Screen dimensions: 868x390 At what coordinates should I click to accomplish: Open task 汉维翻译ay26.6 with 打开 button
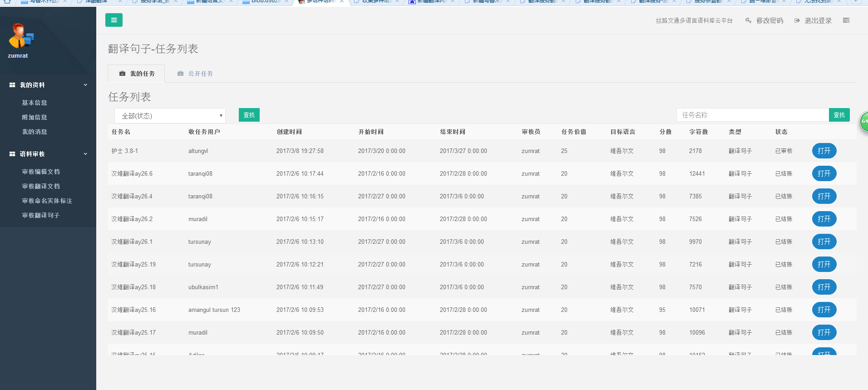pyautogui.click(x=824, y=173)
